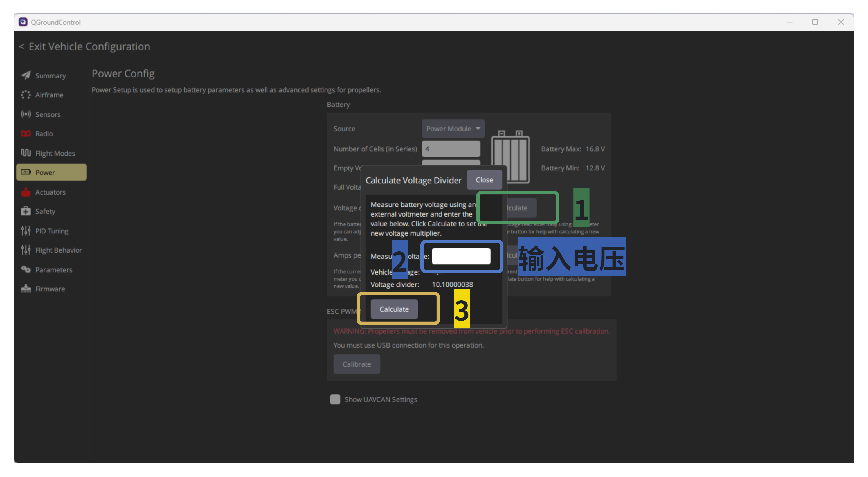Click the Number of Cells field
Viewport: 868px width, 477px height.
point(451,148)
